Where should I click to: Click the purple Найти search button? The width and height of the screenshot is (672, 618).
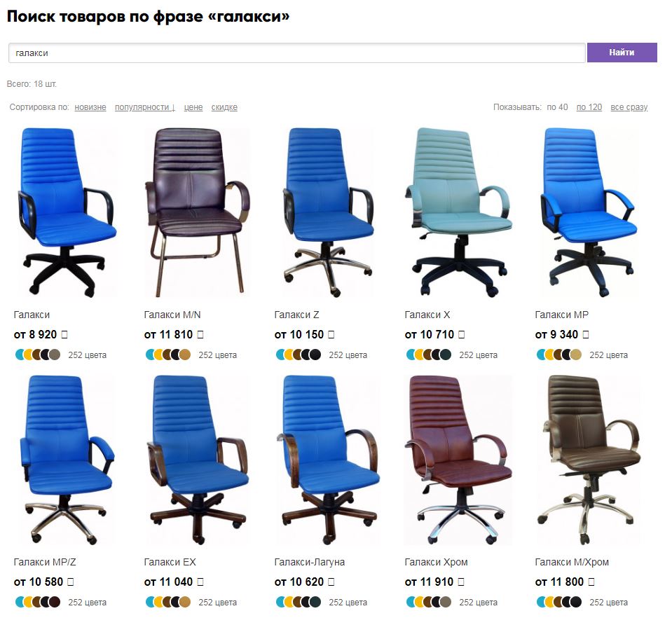pyautogui.click(x=622, y=53)
